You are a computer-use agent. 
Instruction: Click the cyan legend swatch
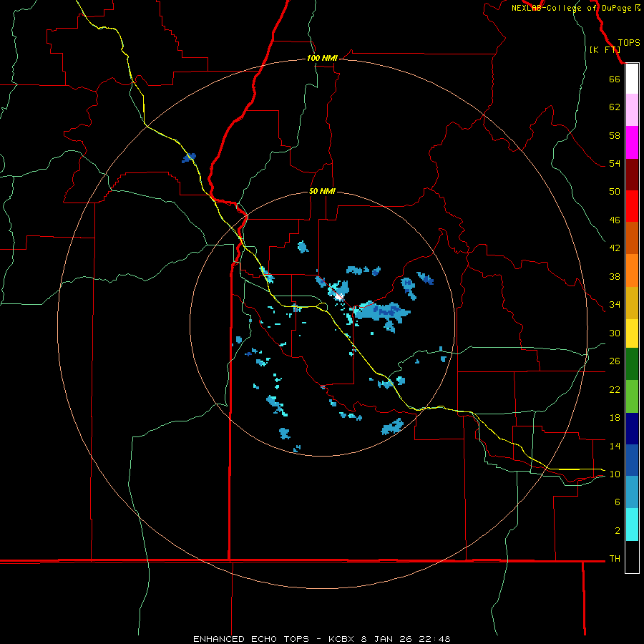632,525
